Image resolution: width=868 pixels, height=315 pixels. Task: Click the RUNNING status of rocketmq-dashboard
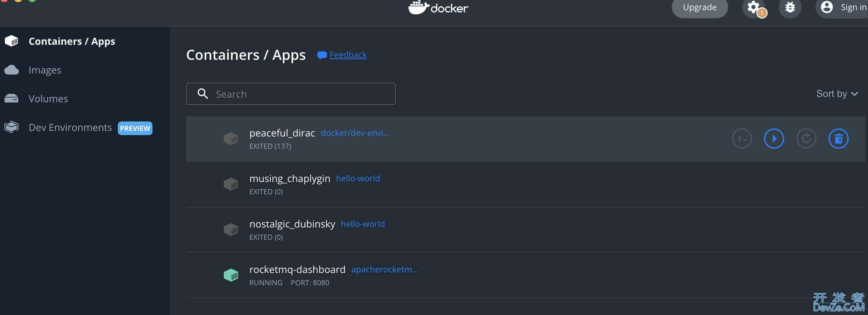266,283
